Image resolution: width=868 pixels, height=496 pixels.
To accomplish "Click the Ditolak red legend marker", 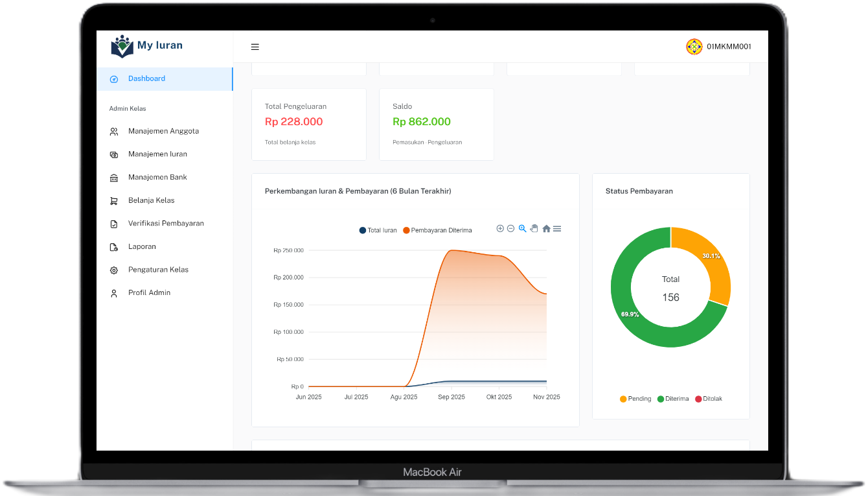I will click(x=698, y=399).
